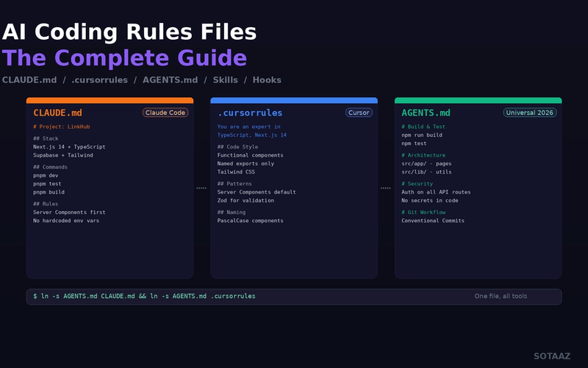Click the '# Security' heading
Screen dimensions: 588x368
(x=417, y=183)
